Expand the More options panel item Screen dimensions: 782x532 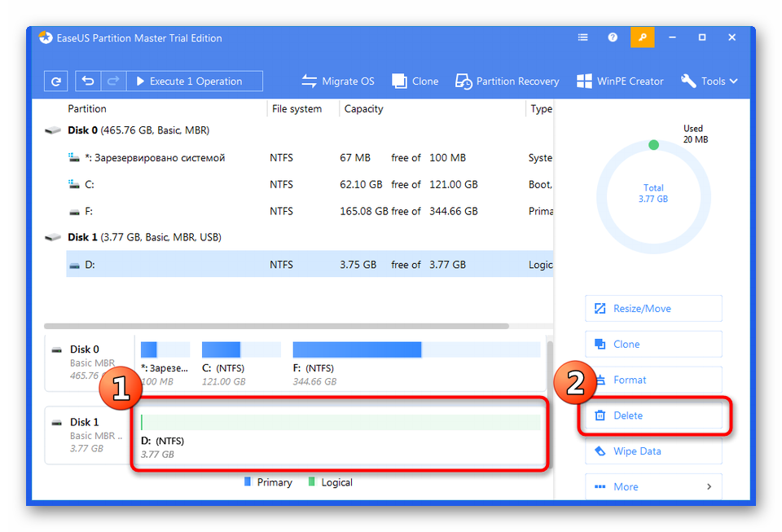[653, 486]
